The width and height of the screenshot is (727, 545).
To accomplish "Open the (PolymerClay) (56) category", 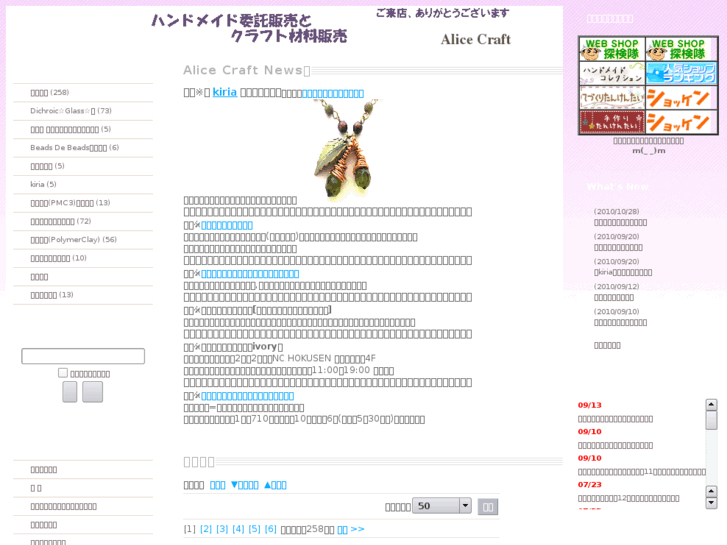I will (73, 239).
